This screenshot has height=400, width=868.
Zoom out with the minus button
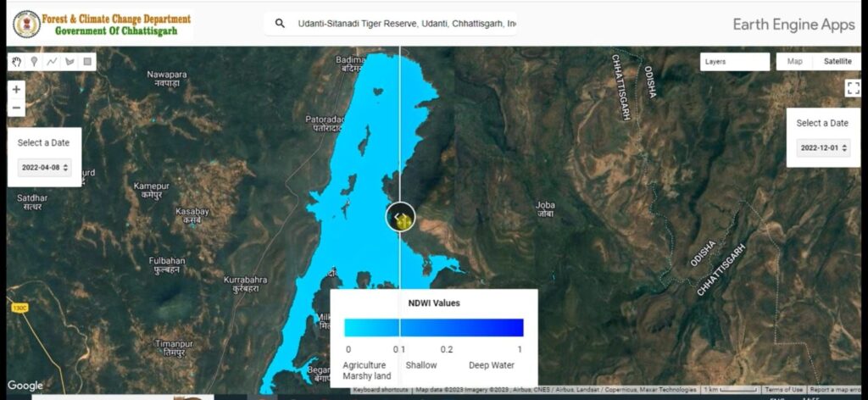(17, 108)
